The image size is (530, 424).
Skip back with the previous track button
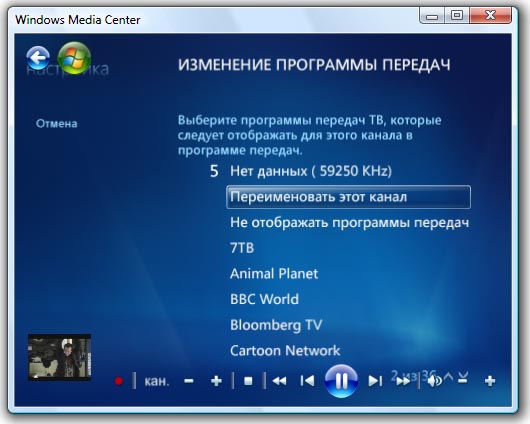click(x=307, y=381)
